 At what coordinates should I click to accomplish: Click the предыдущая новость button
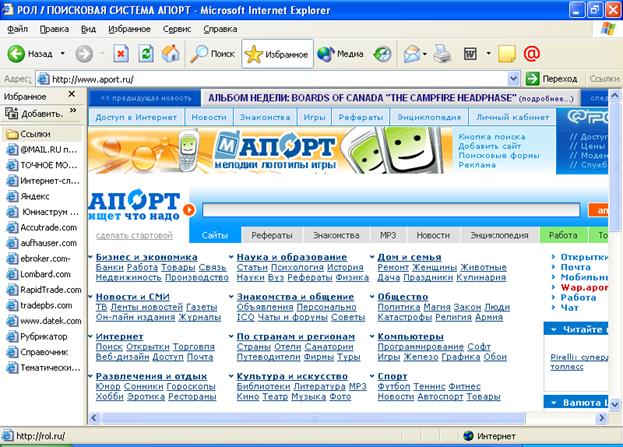145,98
